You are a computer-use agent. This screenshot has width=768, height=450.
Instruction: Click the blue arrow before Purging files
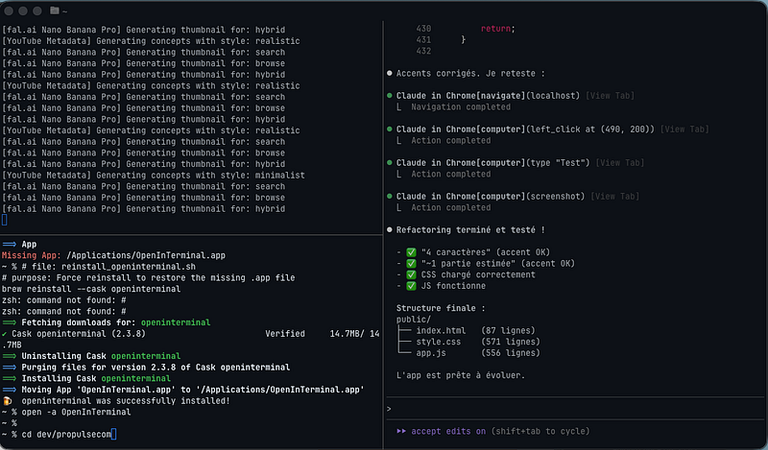click(9, 367)
